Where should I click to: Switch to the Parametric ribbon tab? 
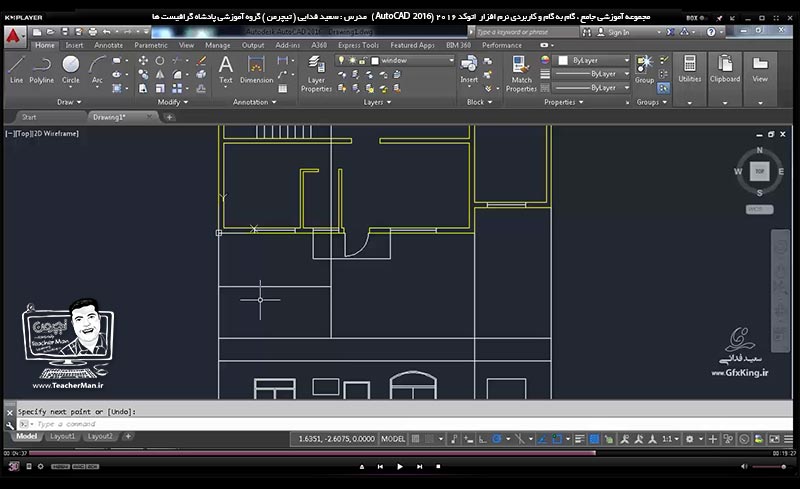tap(151, 45)
